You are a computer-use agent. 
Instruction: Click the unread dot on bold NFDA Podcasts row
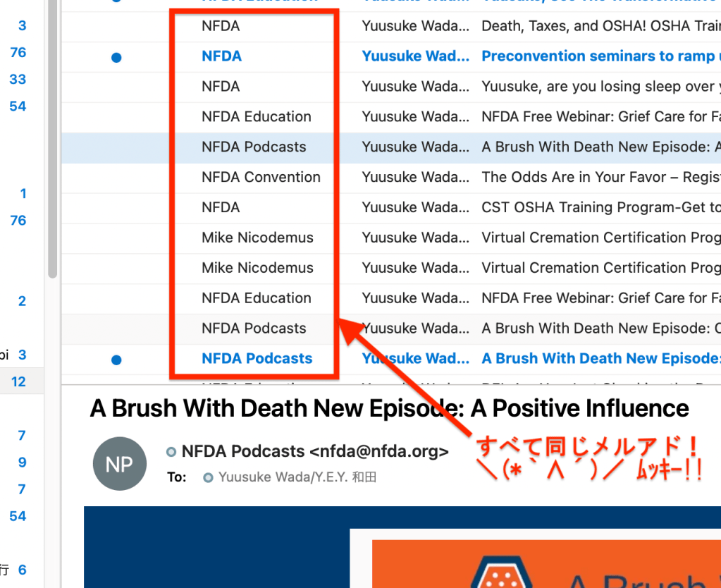[x=116, y=360]
